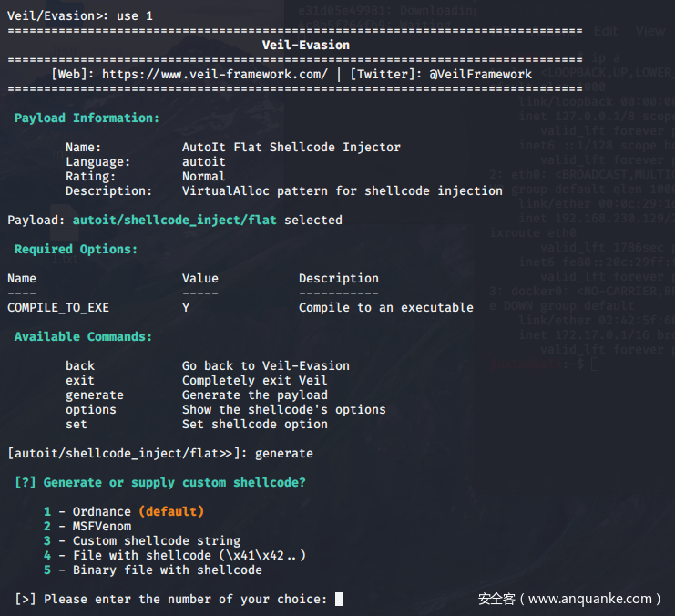675x616 pixels.
Task: Click choice '5 - Binary file with shellcode'
Action: 153,570
